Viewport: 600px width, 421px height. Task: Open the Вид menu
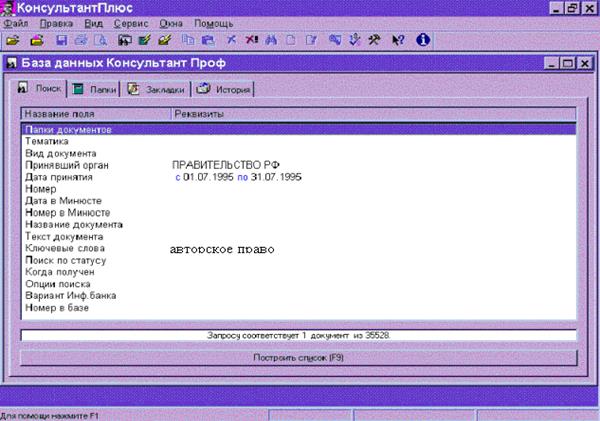pos(94,24)
